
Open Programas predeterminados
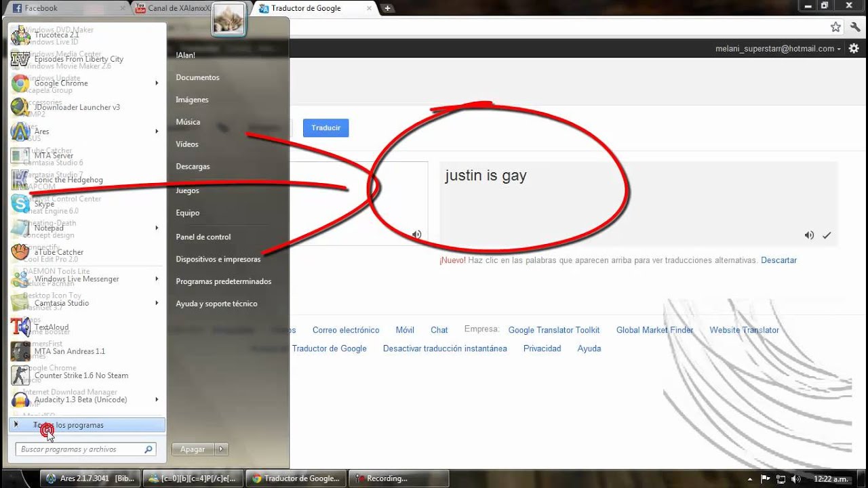coord(224,281)
